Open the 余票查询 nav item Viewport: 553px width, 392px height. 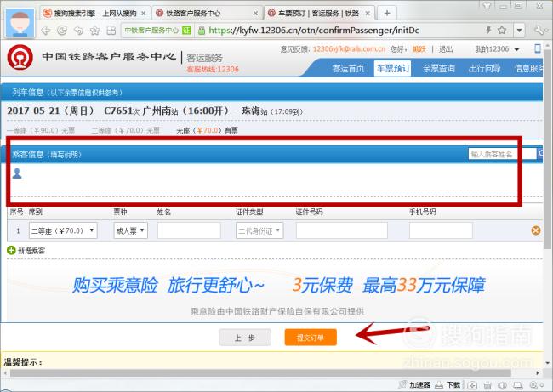[439, 68]
